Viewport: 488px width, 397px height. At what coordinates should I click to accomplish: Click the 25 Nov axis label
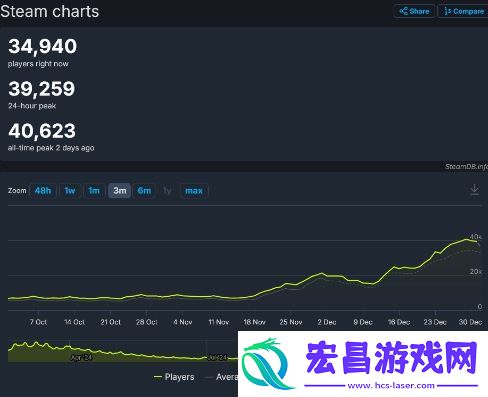[x=291, y=322]
